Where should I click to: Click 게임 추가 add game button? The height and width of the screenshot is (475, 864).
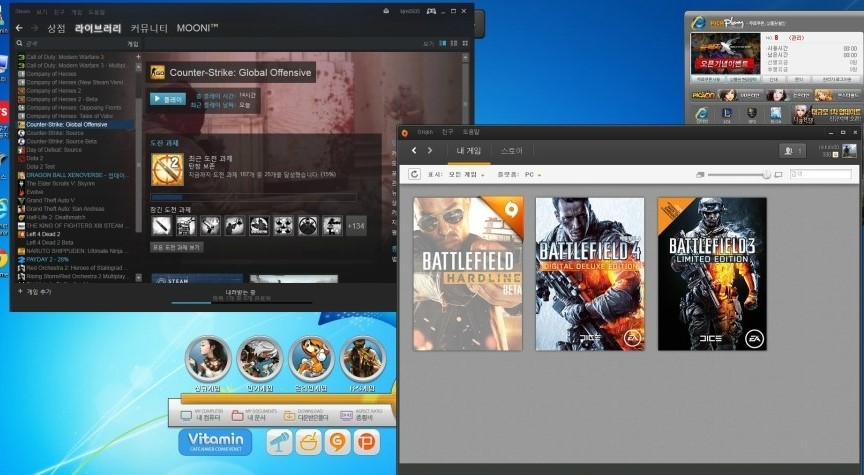coord(35,292)
